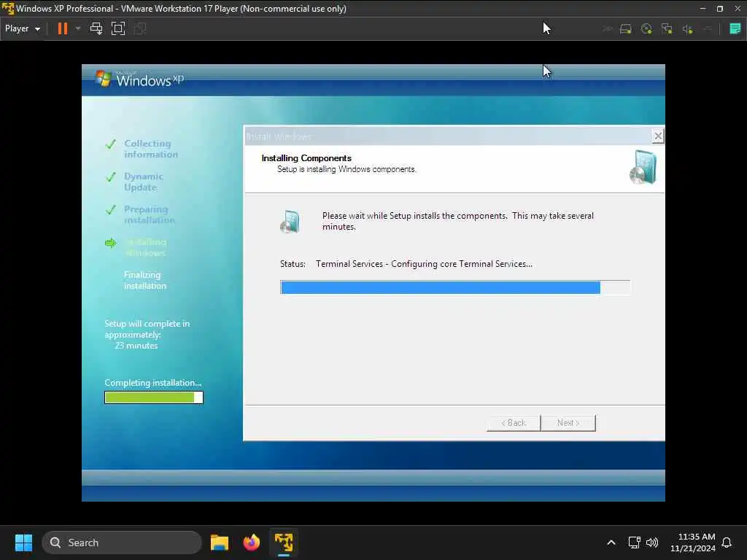Enter full screen mode
Image resolution: width=747 pixels, height=560 pixels.
118,28
